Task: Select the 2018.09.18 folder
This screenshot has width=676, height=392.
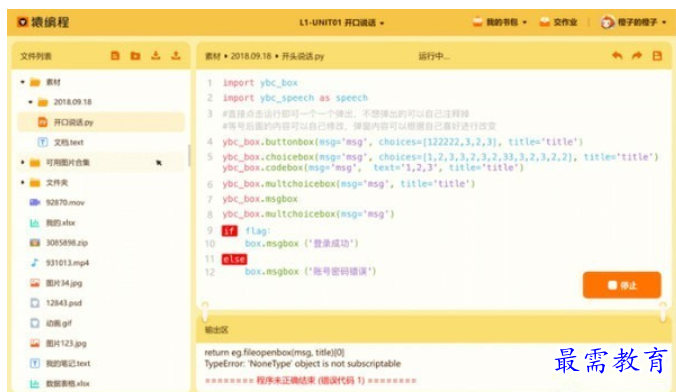Action: [101, 102]
